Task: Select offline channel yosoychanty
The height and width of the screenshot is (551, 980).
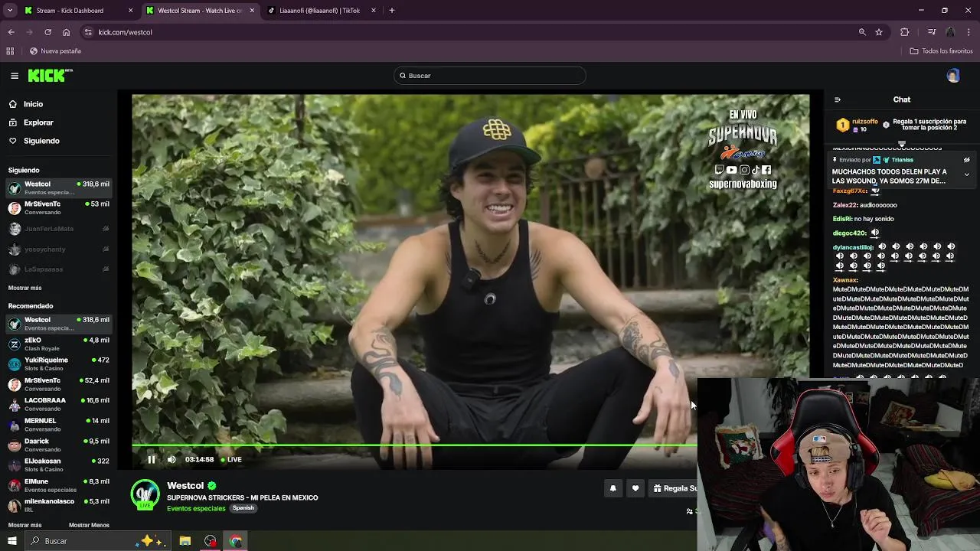Action: 58,249
